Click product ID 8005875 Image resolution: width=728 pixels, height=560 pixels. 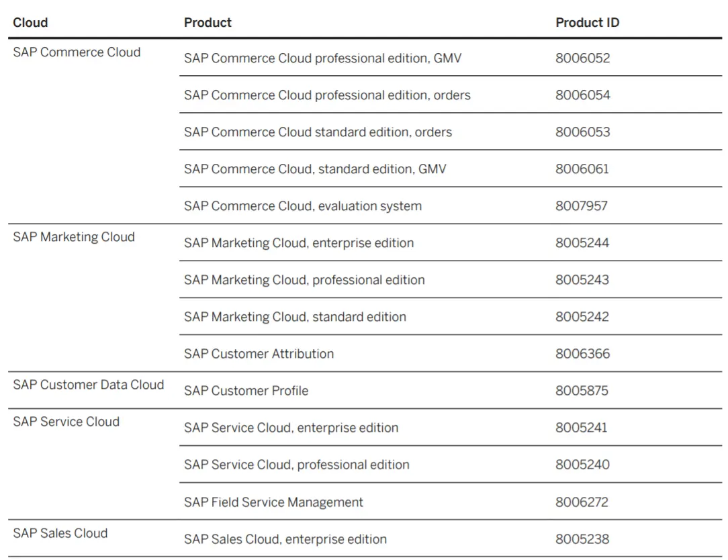coord(582,391)
